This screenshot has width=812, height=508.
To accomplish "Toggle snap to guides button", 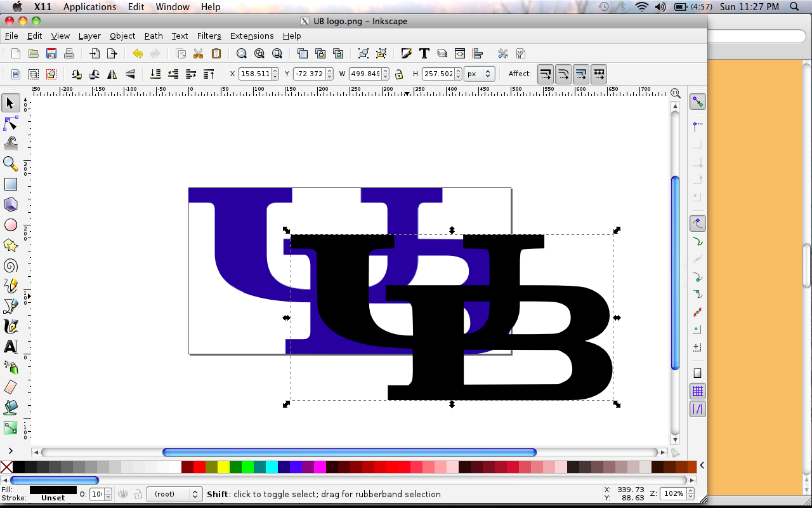I will (698, 410).
